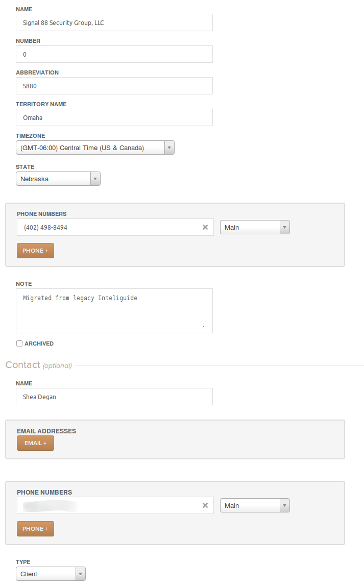
Task: Open the Type dropdown showing Client
Action: (51, 574)
